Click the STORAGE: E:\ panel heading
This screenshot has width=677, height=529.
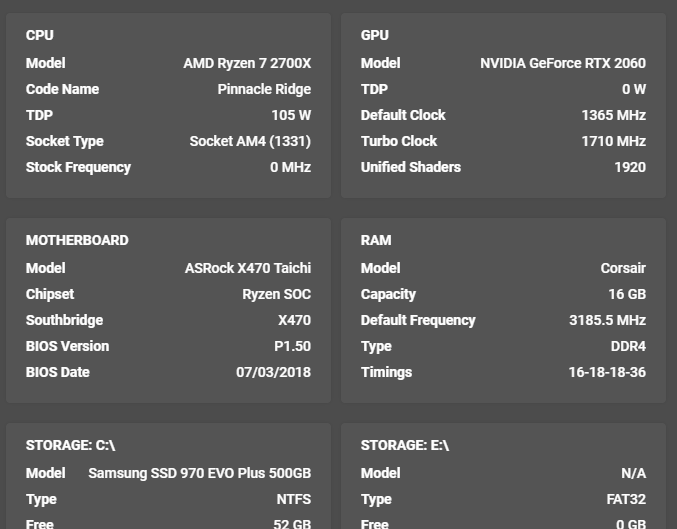(405, 445)
